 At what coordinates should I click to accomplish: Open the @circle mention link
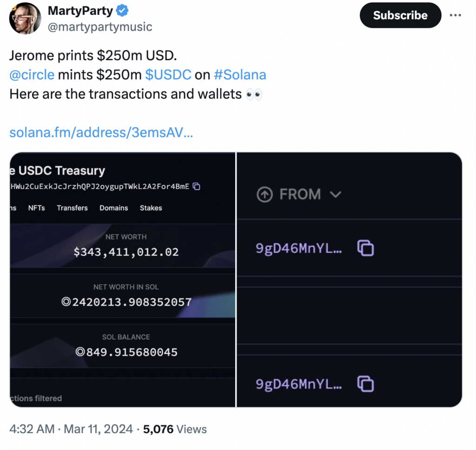(x=32, y=75)
